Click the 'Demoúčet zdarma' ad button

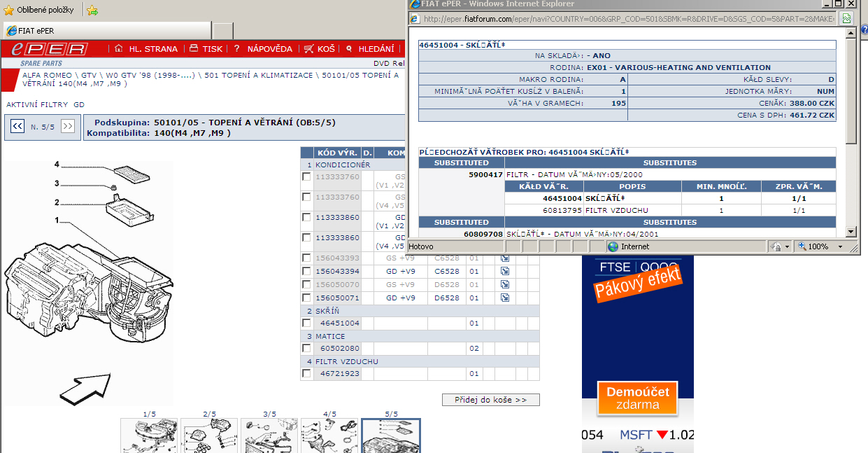tap(637, 398)
